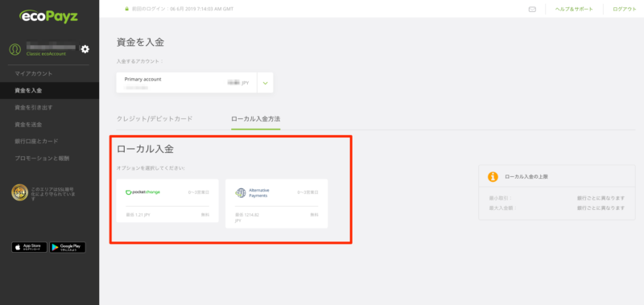Click the 最低 1214.82 JPY text
Viewport: 644px width, 305px height.
[x=247, y=217]
